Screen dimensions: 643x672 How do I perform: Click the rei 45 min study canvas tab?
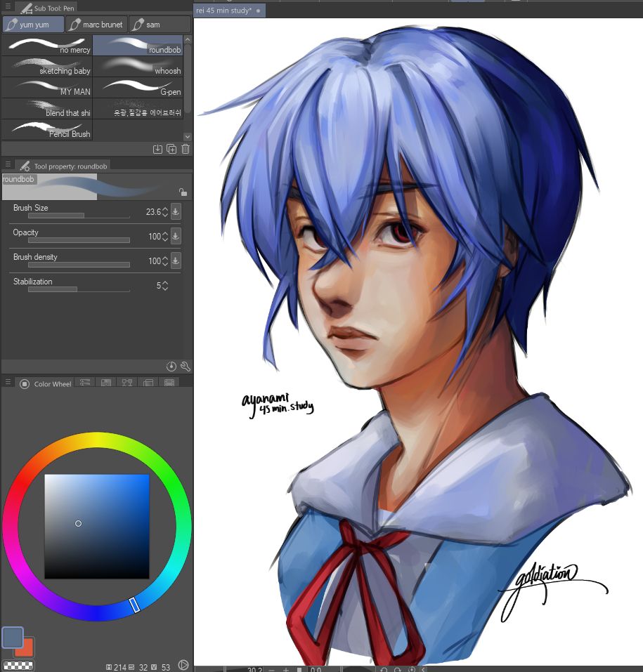(229, 11)
